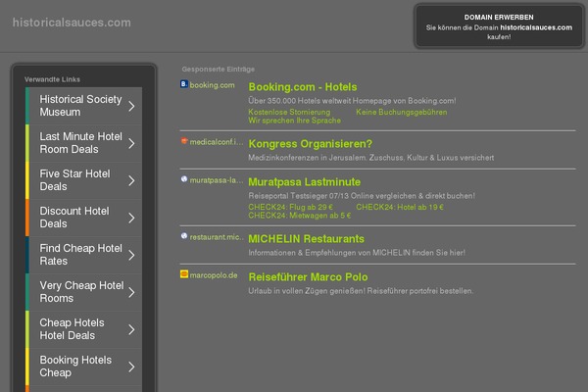Click the medicalconf favicon icon

[x=184, y=141]
